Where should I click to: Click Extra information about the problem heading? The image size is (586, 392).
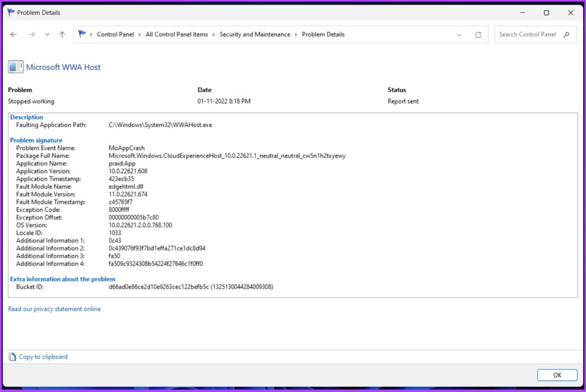click(62, 279)
